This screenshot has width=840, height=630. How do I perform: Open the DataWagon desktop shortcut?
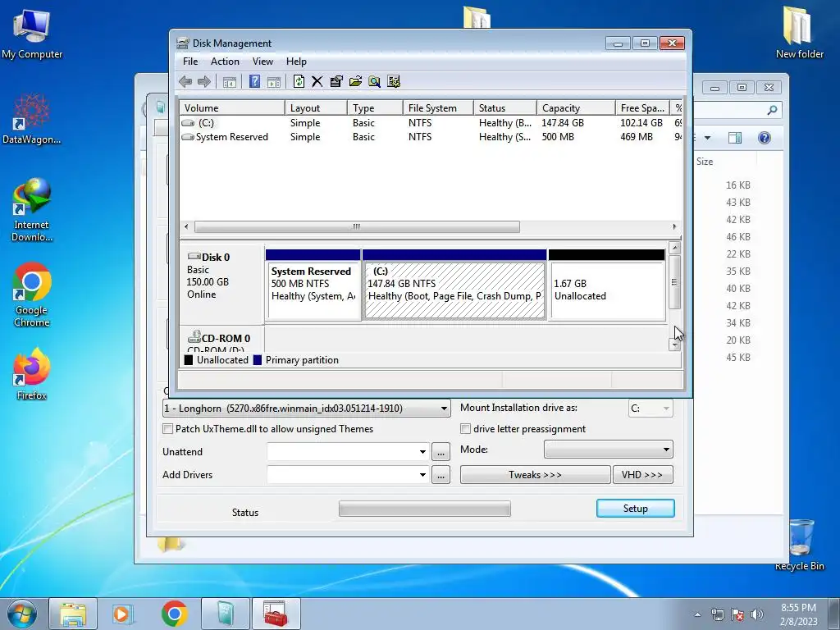click(x=32, y=119)
